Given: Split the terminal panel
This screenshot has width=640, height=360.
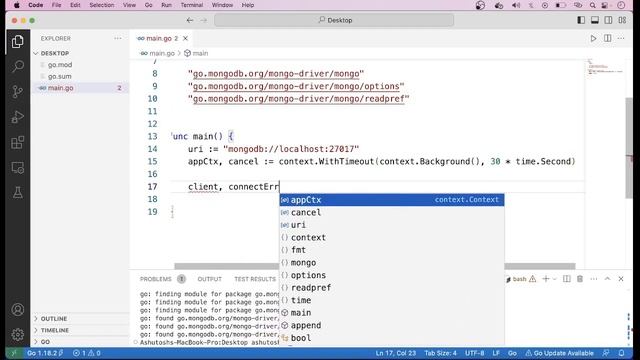Looking at the screenshot, I should click(x=567, y=279).
